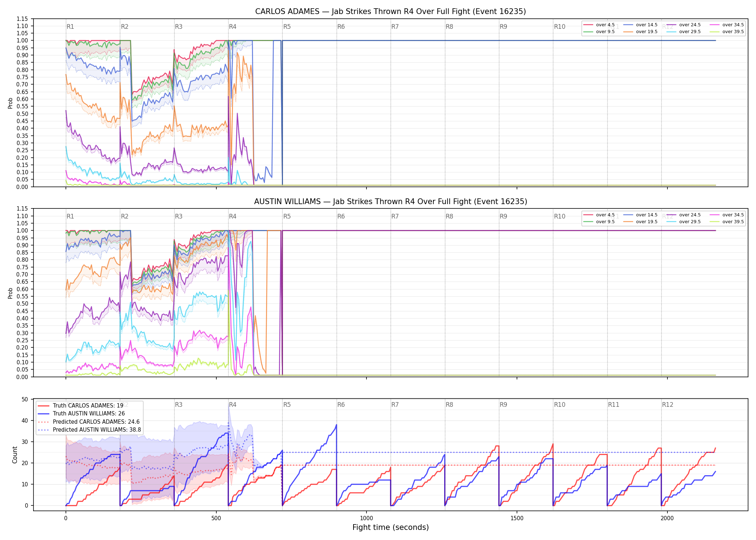Click the Austin Williams chart title
The image size is (756, 540).
(391, 202)
